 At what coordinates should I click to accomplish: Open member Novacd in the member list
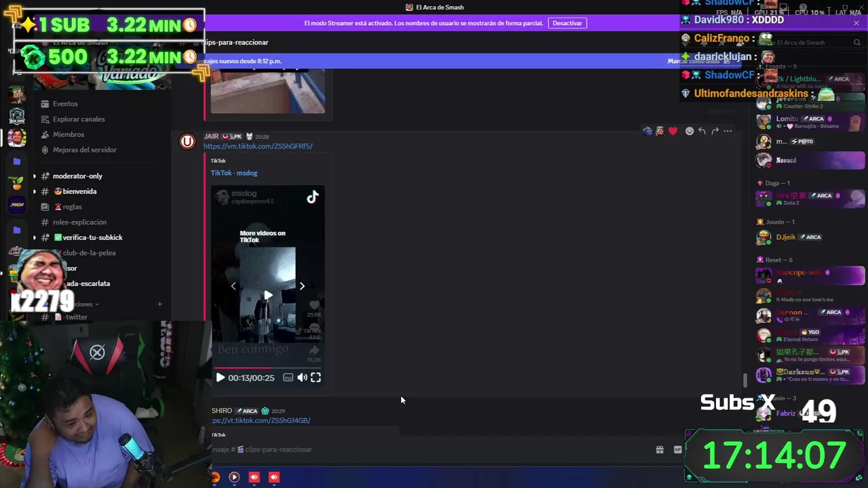(810, 161)
